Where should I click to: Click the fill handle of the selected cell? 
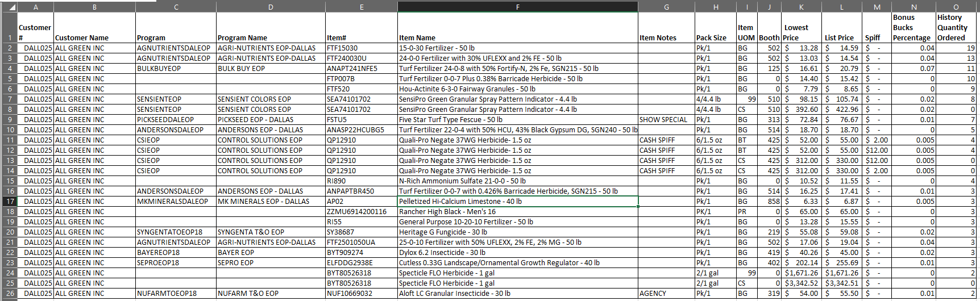[638, 206]
